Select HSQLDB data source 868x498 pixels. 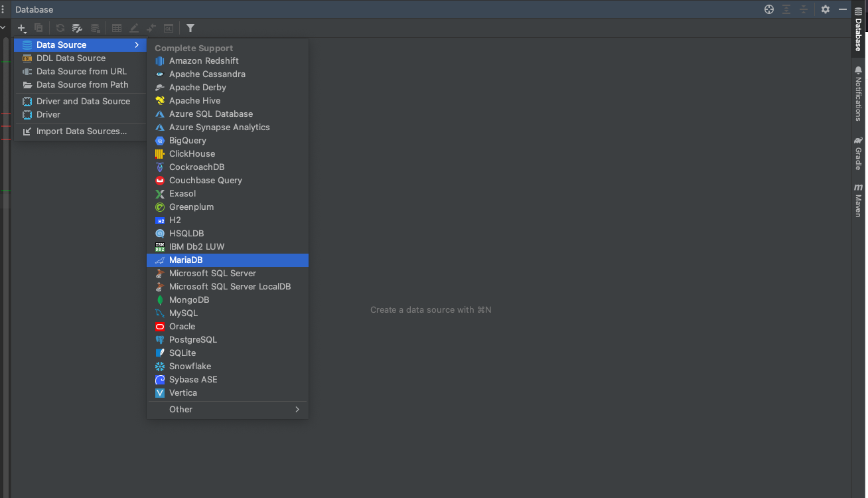coord(228,234)
